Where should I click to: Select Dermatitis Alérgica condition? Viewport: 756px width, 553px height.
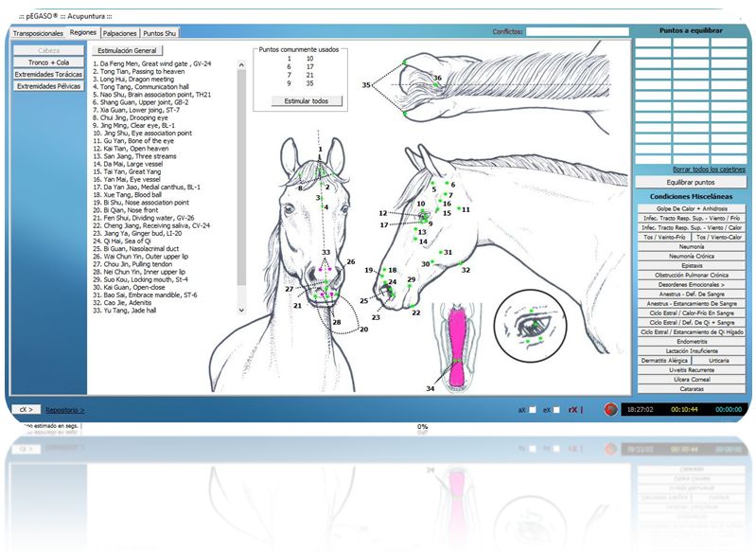coord(664,361)
